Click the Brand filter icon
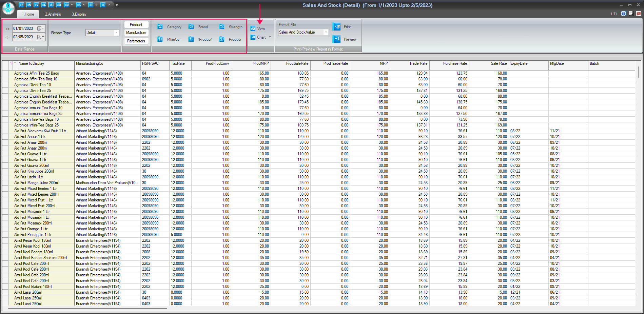 [x=191, y=27]
